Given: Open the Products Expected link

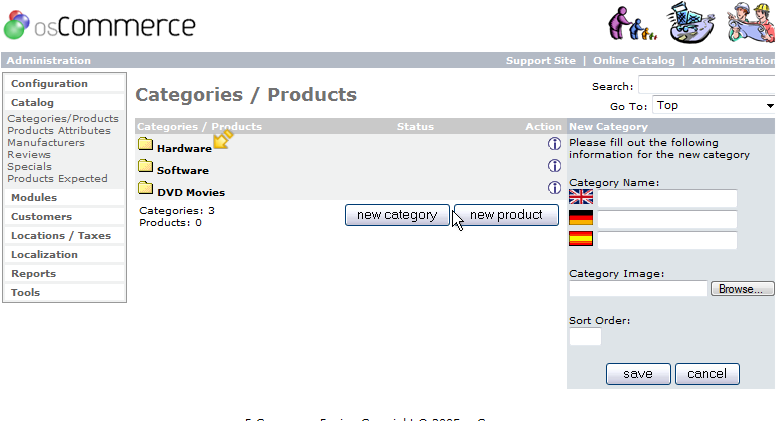Looking at the screenshot, I should click(57, 179).
